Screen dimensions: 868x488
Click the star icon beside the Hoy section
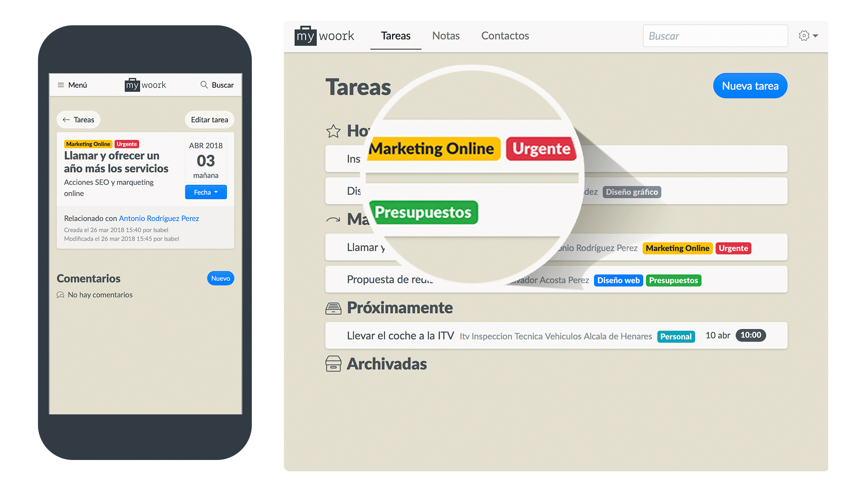333,131
